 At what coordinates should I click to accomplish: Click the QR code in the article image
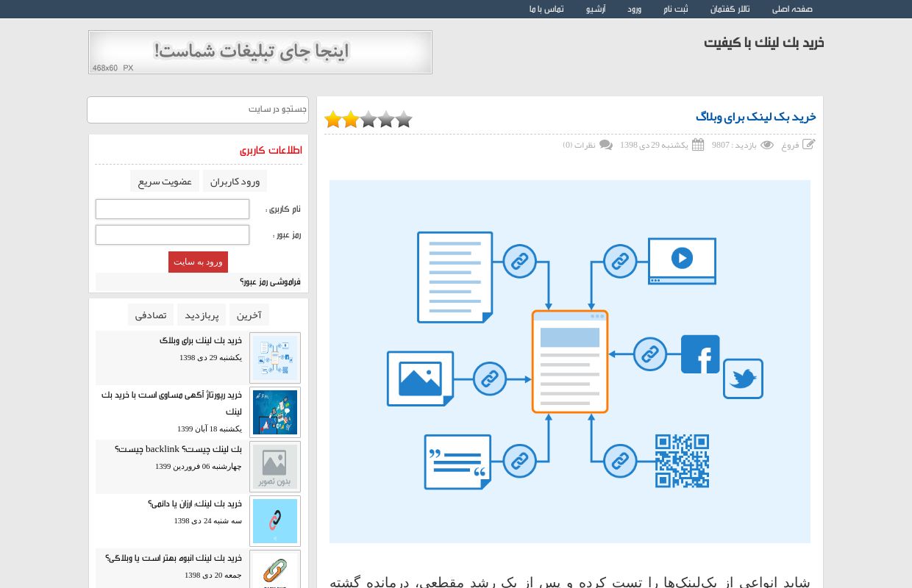(682, 462)
